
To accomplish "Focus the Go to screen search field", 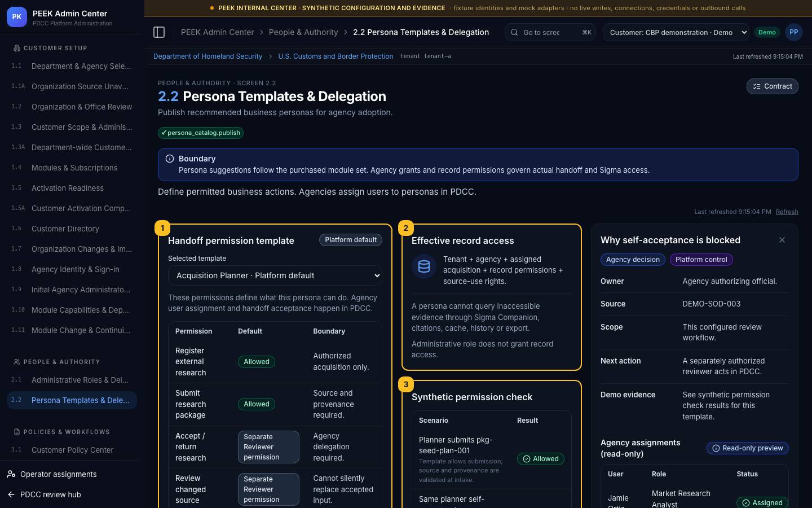I will click(x=550, y=32).
